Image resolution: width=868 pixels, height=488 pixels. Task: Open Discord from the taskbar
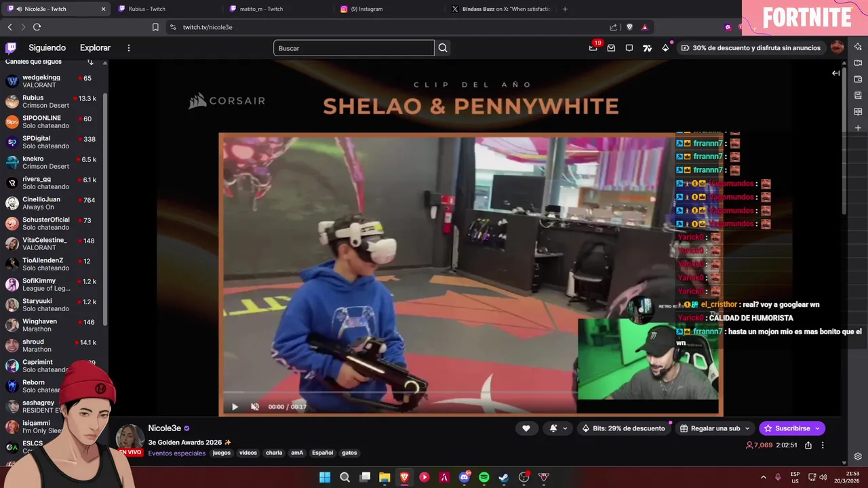465,477
